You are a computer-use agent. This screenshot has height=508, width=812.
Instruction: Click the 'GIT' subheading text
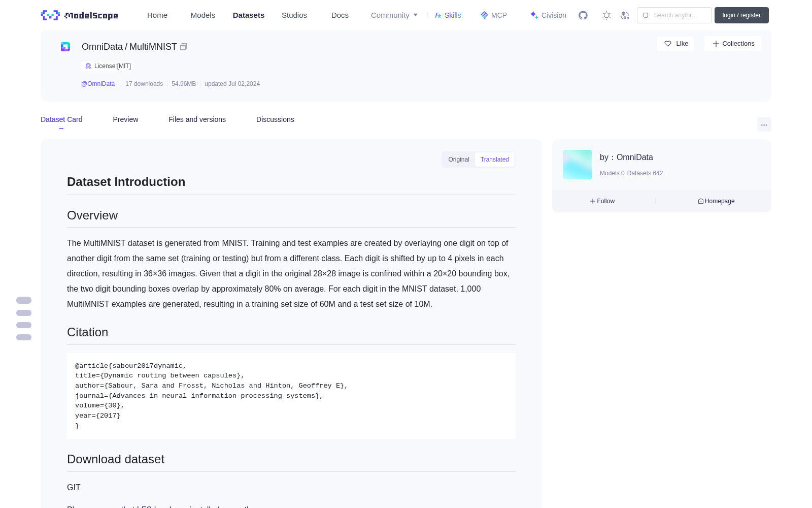coord(74,487)
